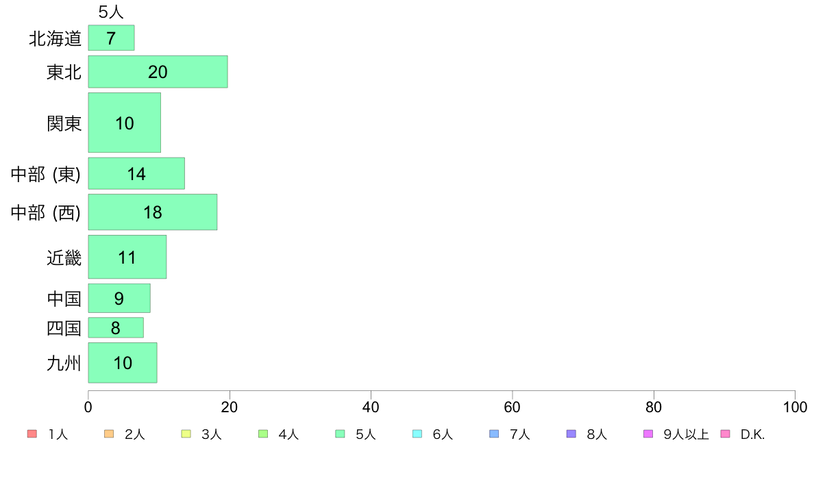Select the 四国 bar showing 8
Screen dimensions: 814x504
(x=116, y=327)
